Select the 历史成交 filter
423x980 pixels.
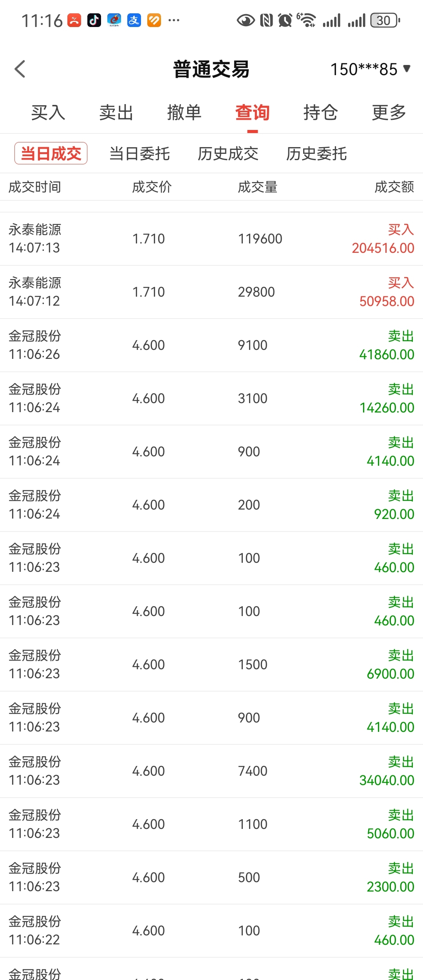click(x=228, y=153)
